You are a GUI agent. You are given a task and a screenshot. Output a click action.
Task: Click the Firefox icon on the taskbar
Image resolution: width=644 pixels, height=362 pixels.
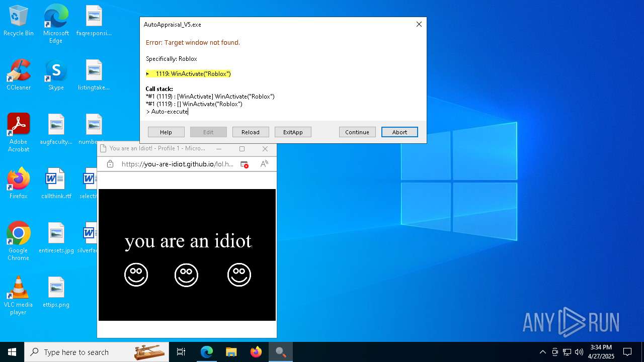(x=256, y=352)
